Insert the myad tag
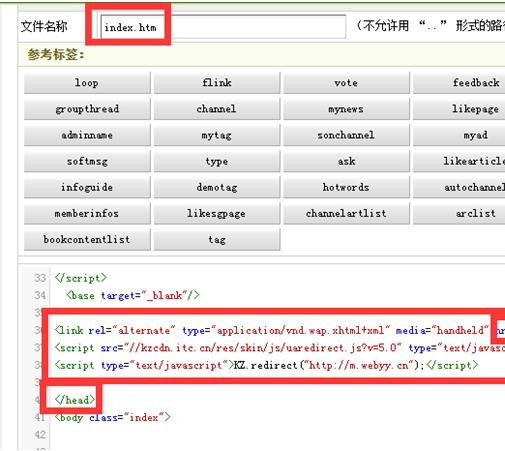Image resolution: width=505 pixels, height=451 pixels. pyautogui.click(x=459, y=135)
